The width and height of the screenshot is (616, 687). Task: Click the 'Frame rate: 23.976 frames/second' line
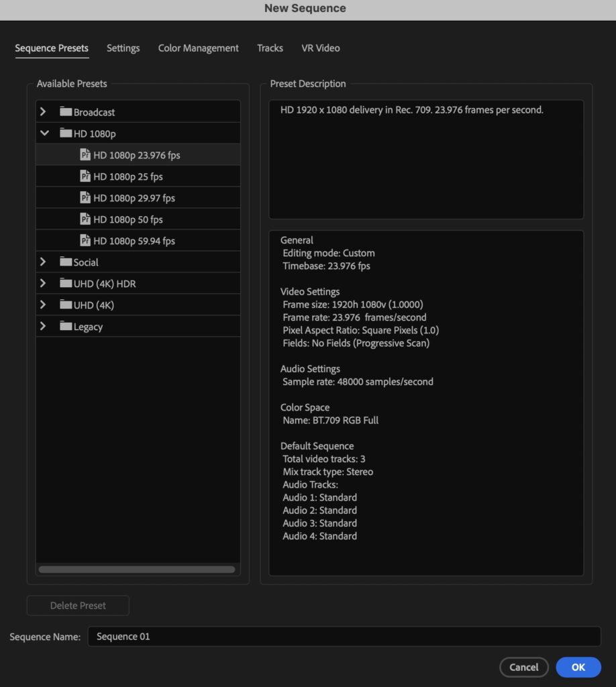(x=354, y=317)
